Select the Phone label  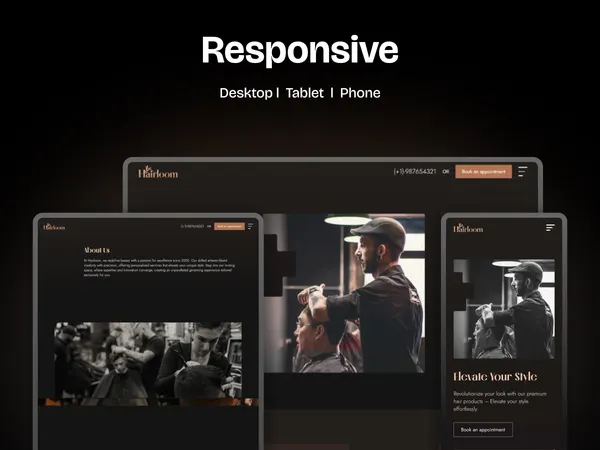point(360,93)
